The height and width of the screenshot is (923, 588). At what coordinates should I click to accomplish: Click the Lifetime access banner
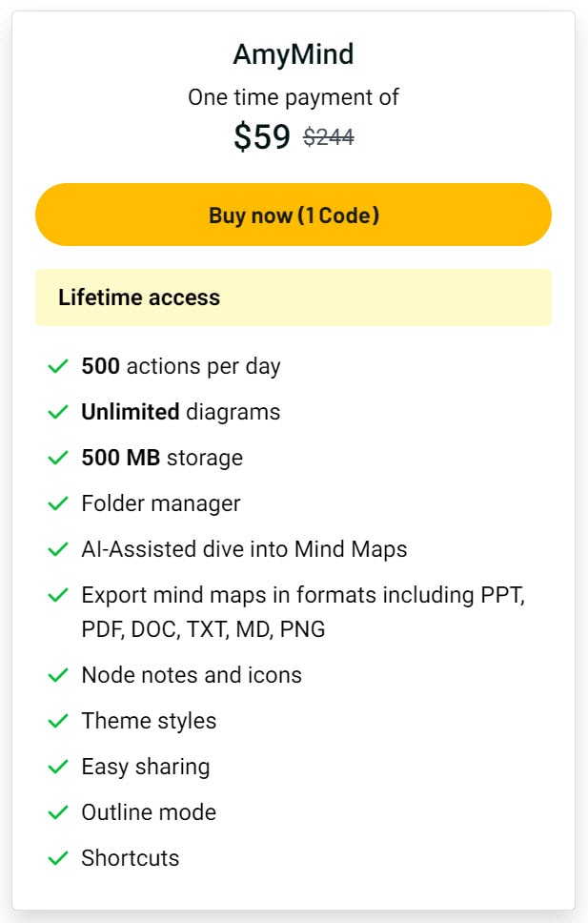point(294,297)
